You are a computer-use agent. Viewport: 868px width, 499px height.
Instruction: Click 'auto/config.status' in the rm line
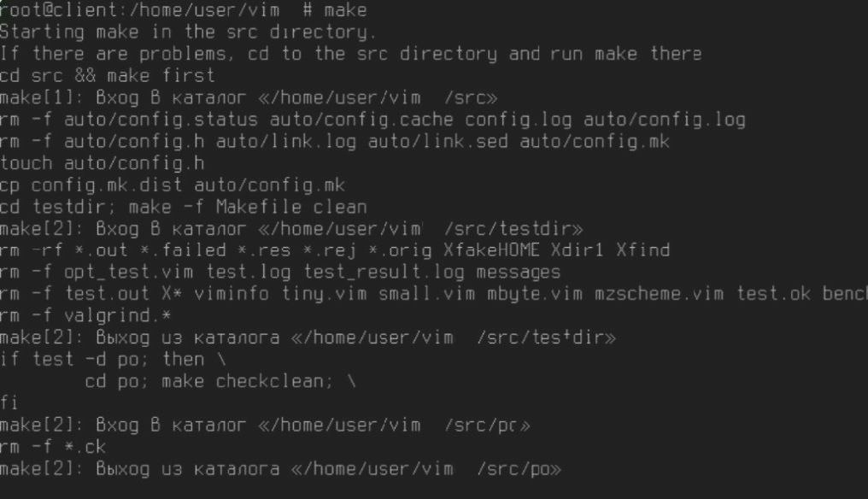coord(161,120)
